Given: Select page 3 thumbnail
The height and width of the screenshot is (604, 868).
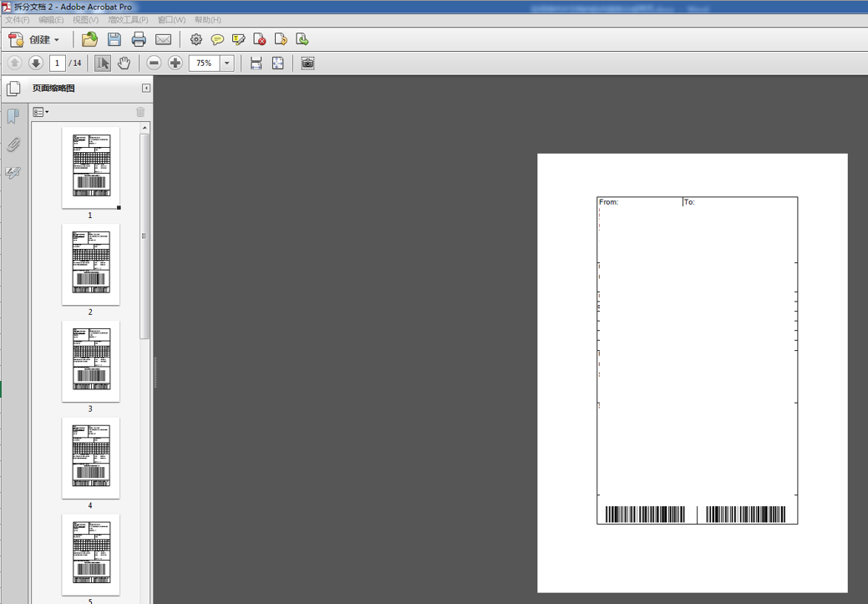Looking at the screenshot, I should tap(91, 362).
